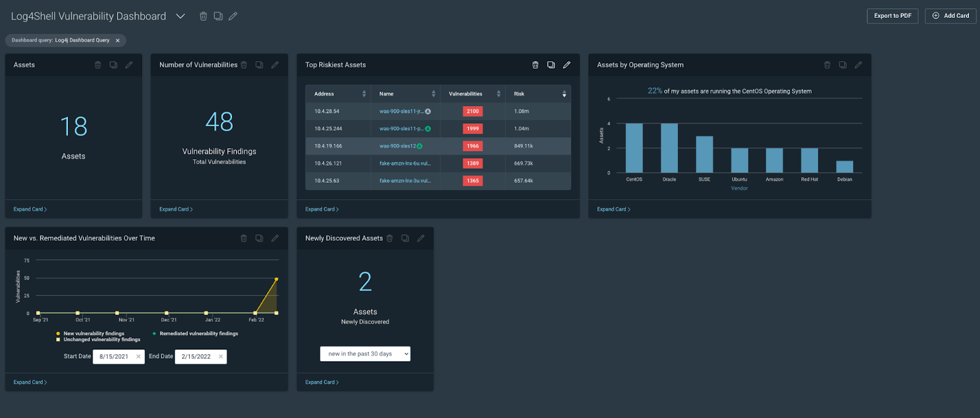Remove the Log4j Dashboard Query filter chip

tap(118, 40)
